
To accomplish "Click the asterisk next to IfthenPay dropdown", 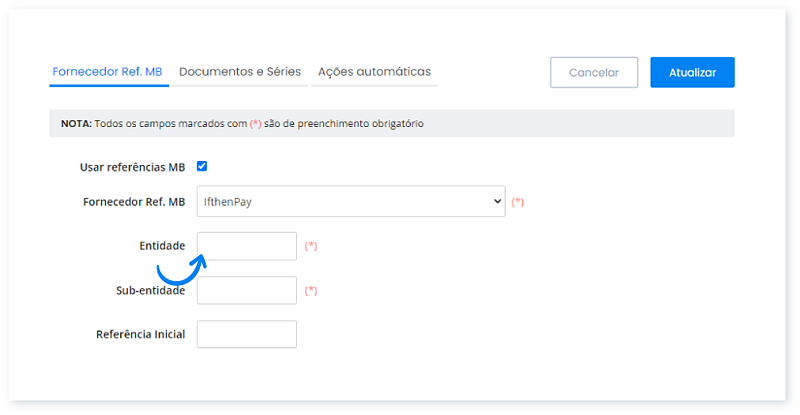I will (x=518, y=202).
